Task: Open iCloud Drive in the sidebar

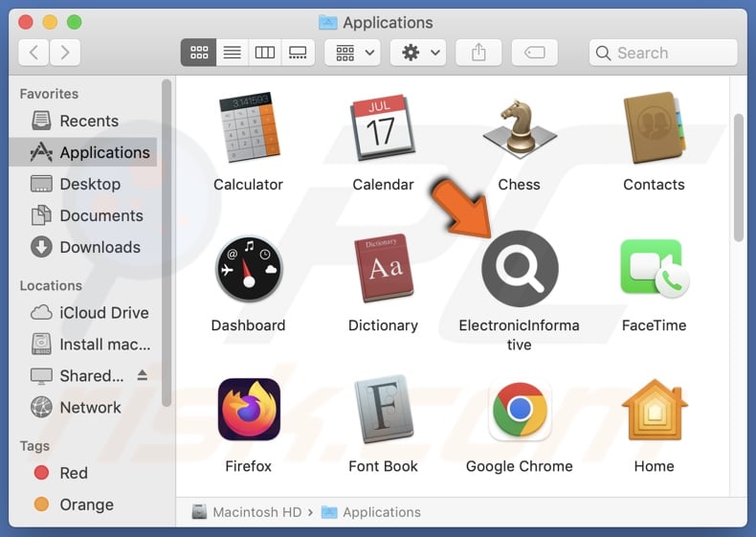Action: pyautogui.click(x=82, y=313)
